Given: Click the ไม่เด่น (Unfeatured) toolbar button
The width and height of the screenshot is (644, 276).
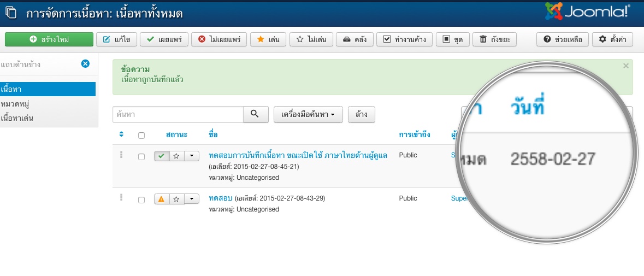Looking at the screenshot, I should [311, 39].
